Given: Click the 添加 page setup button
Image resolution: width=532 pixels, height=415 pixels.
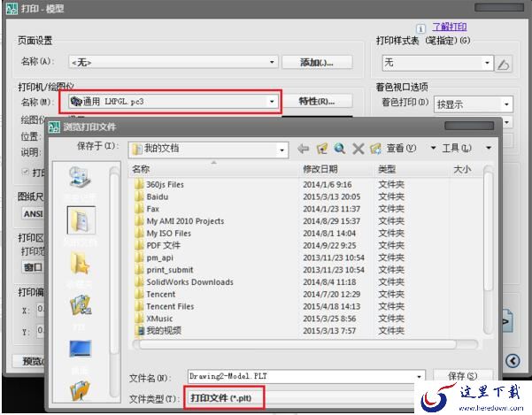Looking at the screenshot, I should click(x=317, y=63).
